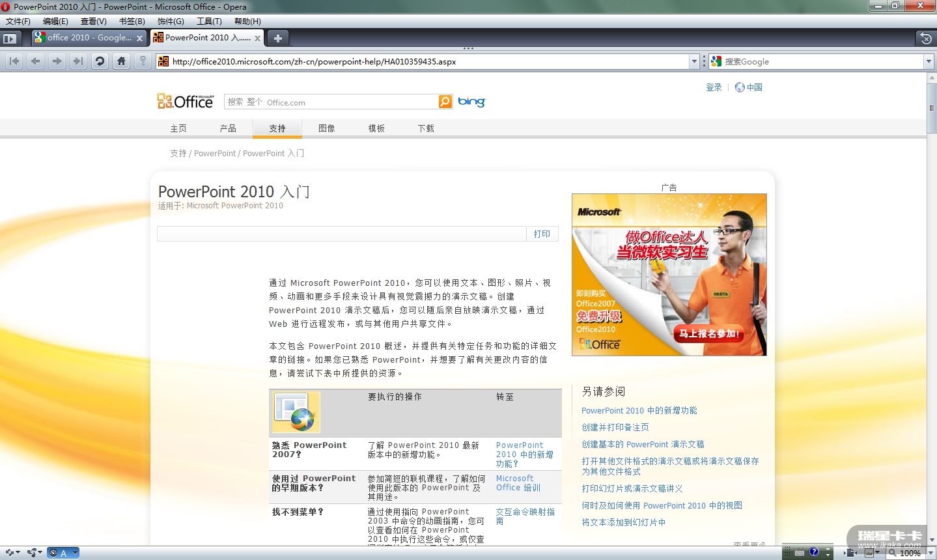Open the closed tabs trash icon

click(x=925, y=38)
